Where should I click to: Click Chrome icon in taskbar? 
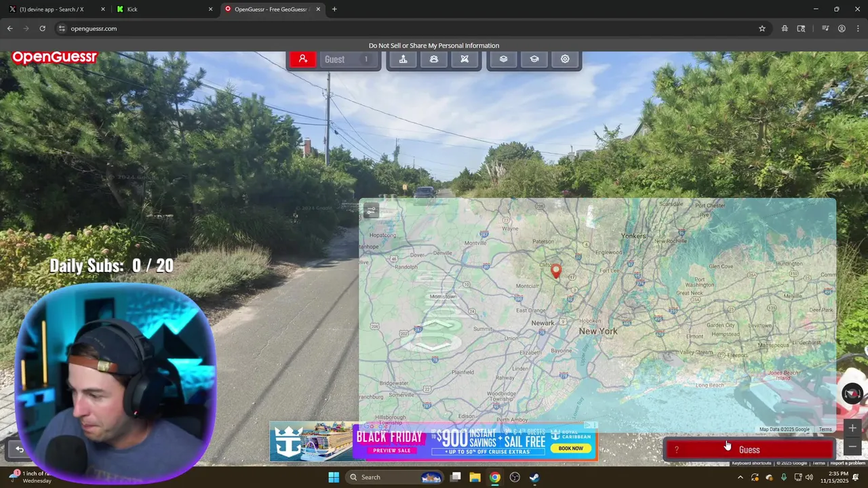tap(495, 477)
